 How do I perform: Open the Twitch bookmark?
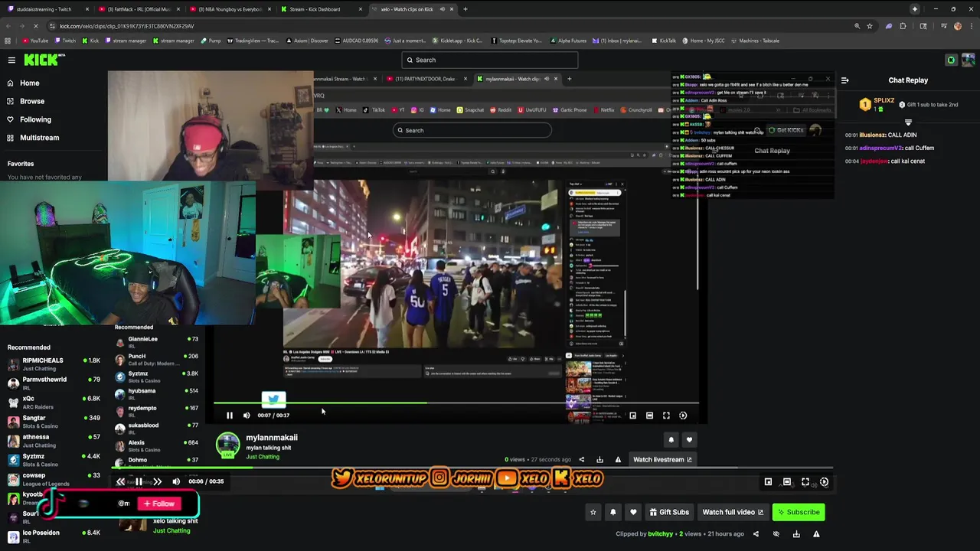pyautogui.click(x=65, y=41)
